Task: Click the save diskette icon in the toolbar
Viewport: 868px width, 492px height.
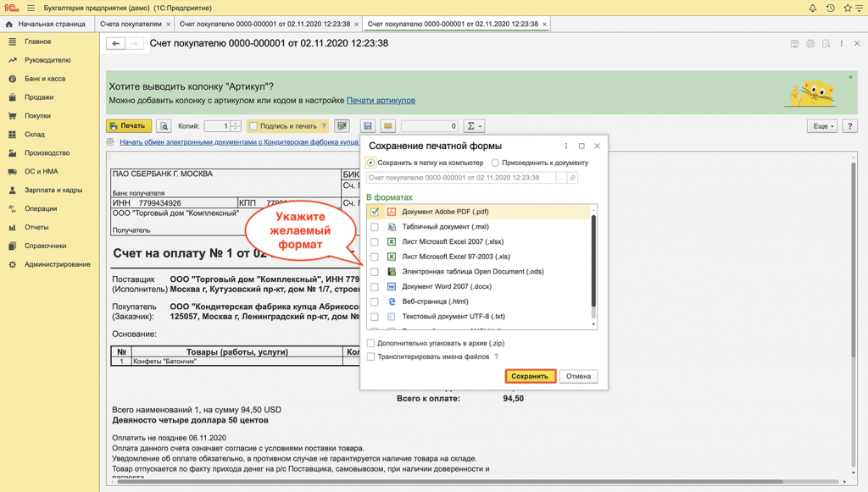Action: point(368,126)
